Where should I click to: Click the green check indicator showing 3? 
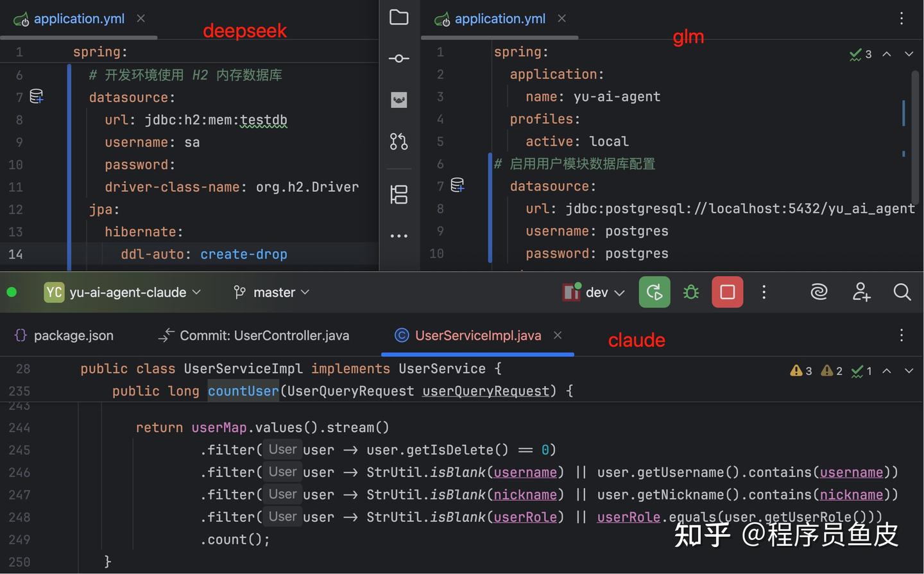[x=860, y=54]
